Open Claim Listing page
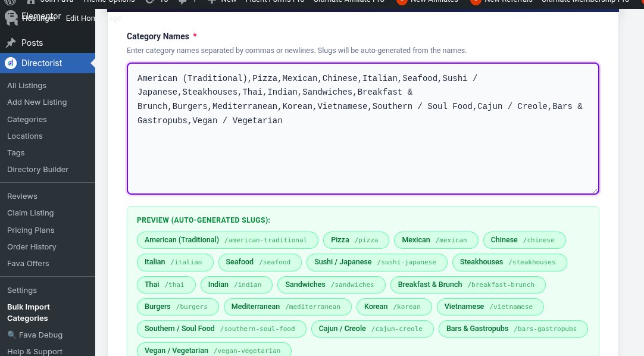The height and width of the screenshot is (356, 644). (x=30, y=213)
